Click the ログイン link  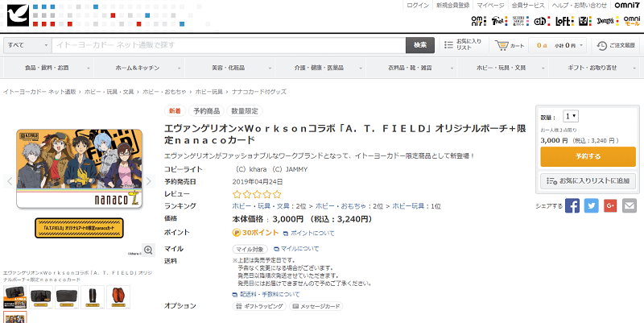point(418,6)
